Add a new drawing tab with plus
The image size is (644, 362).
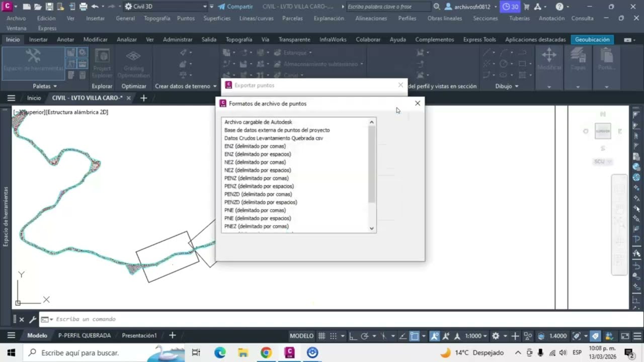tap(143, 98)
